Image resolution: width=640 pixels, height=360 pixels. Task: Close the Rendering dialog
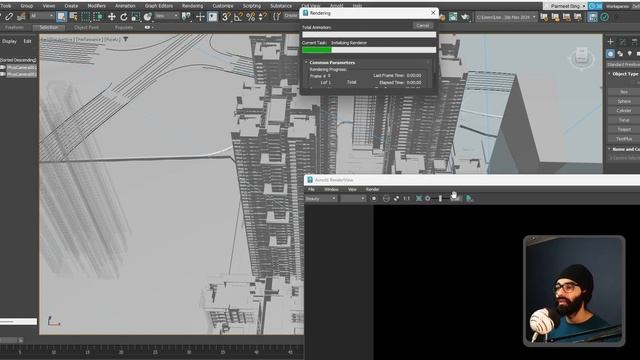point(433,13)
